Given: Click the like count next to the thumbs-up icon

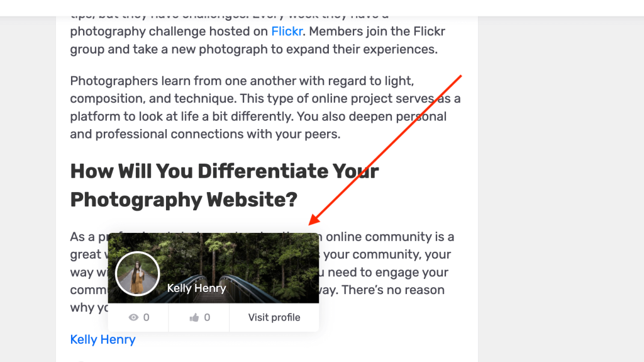Looking at the screenshot, I should [207, 317].
